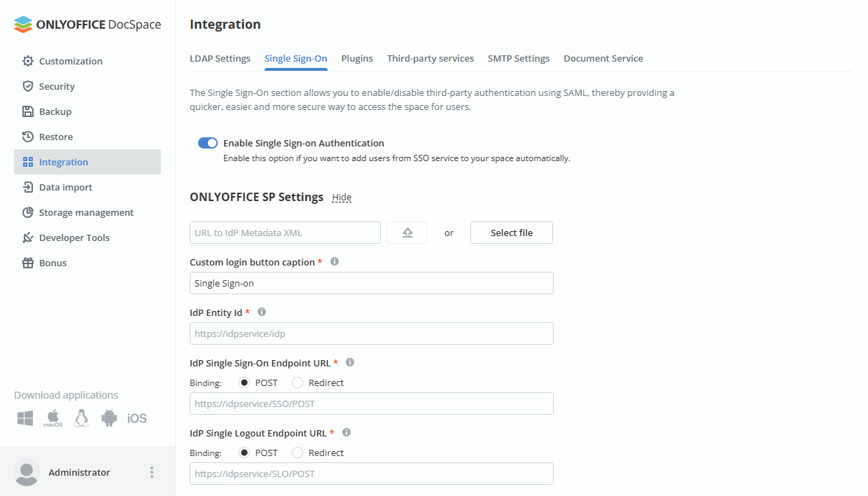Go to the Data import section

(x=66, y=187)
